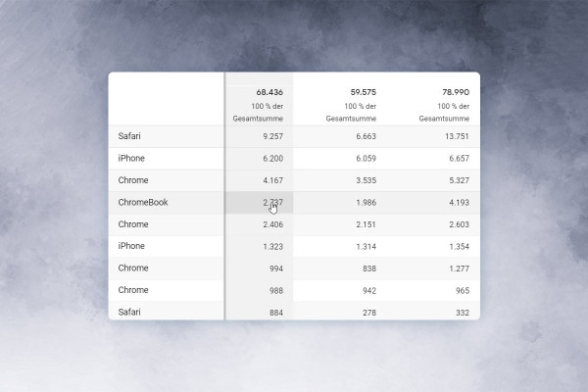Click the cell showing 13.751
This screenshot has width=588, height=392.
457,136
